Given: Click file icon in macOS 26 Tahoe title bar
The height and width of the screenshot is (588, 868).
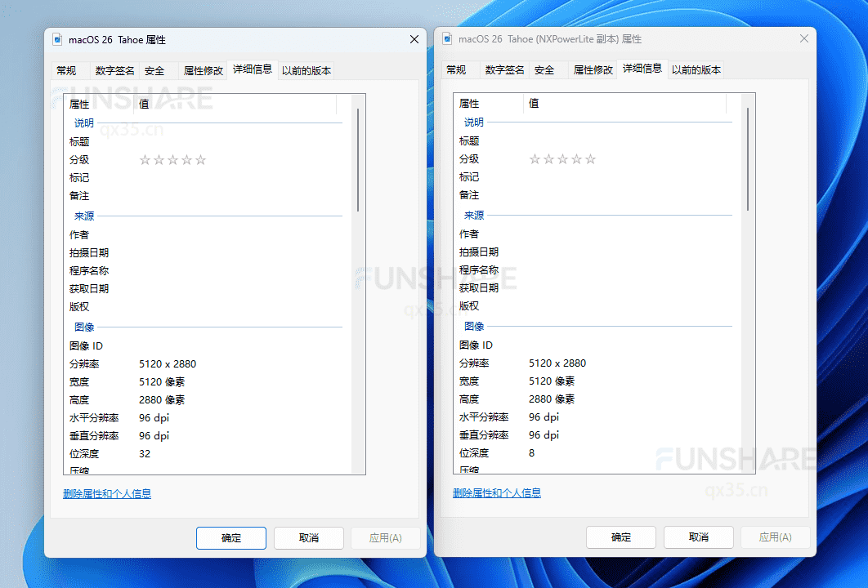Looking at the screenshot, I should click(57, 39).
